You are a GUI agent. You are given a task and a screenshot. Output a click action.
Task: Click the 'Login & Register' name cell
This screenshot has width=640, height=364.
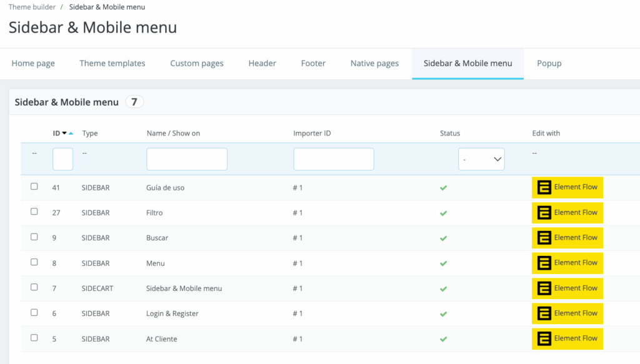pos(172,313)
